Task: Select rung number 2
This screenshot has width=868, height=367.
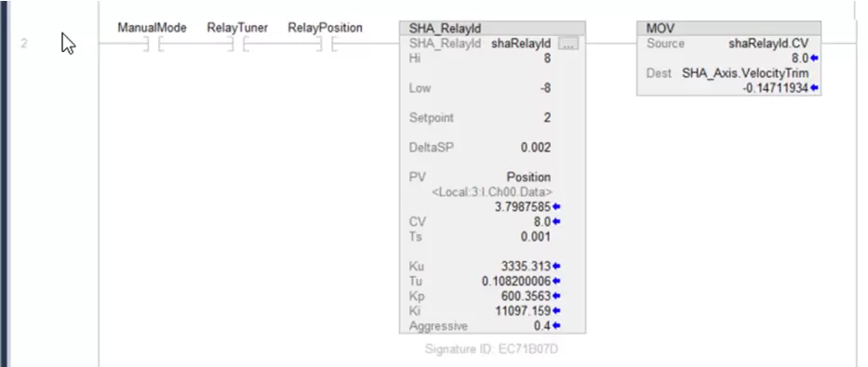Action: coord(24,43)
